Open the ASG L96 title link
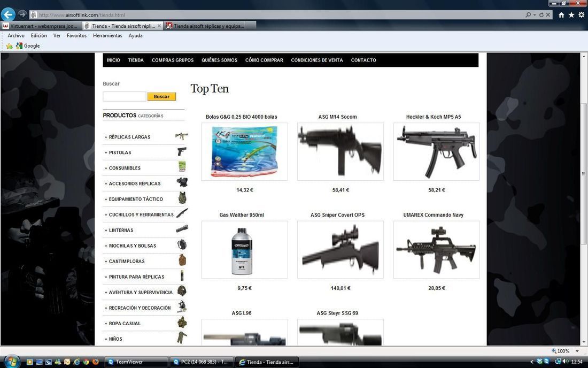588x368 pixels. 242,313
